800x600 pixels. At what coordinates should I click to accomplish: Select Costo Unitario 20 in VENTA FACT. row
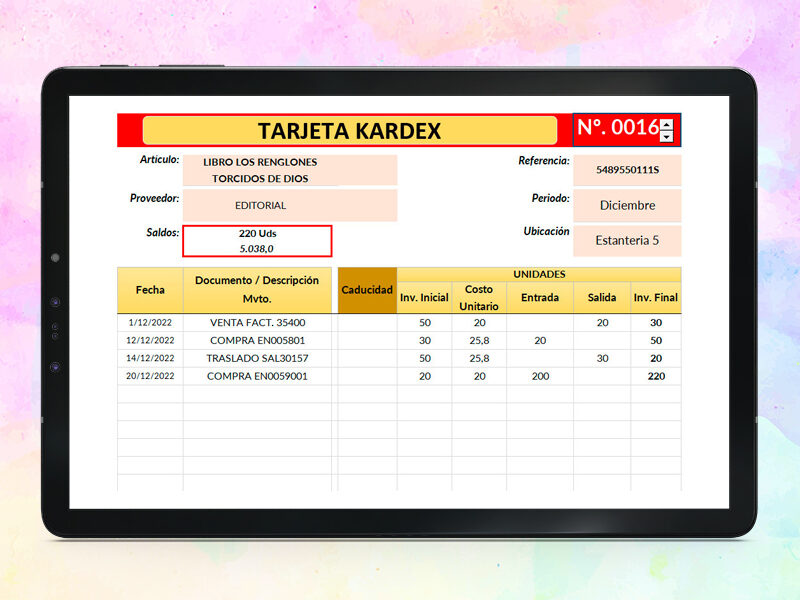click(x=479, y=322)
